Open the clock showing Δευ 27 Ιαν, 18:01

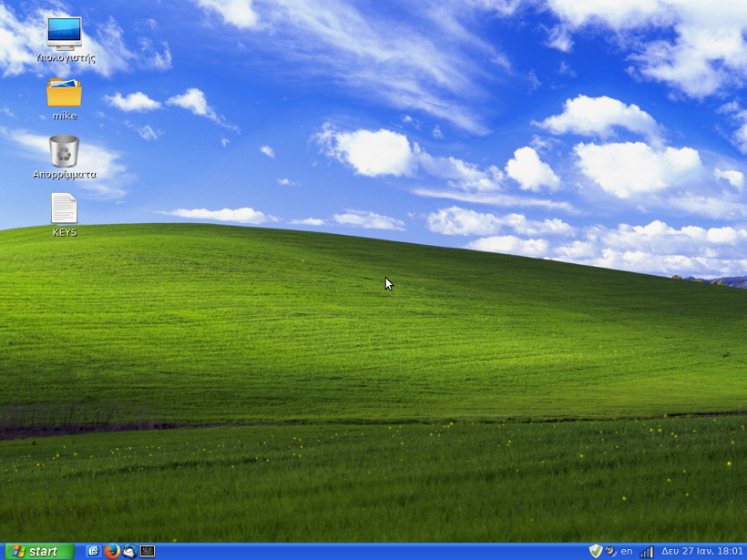pos(702,552)
